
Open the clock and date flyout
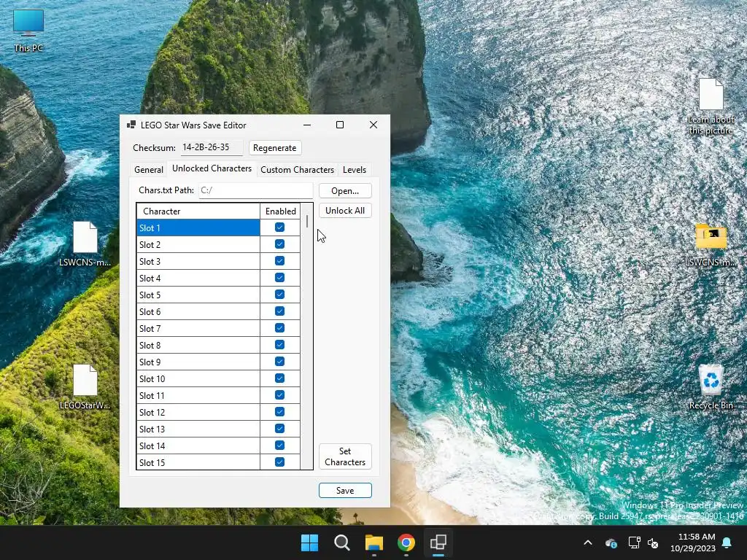pos(693,542)
